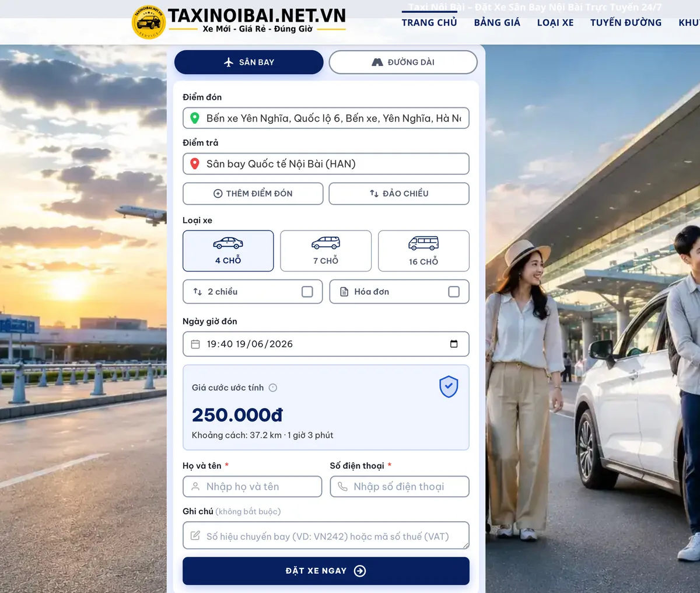Click the taxi logo emblem in header

149,22
